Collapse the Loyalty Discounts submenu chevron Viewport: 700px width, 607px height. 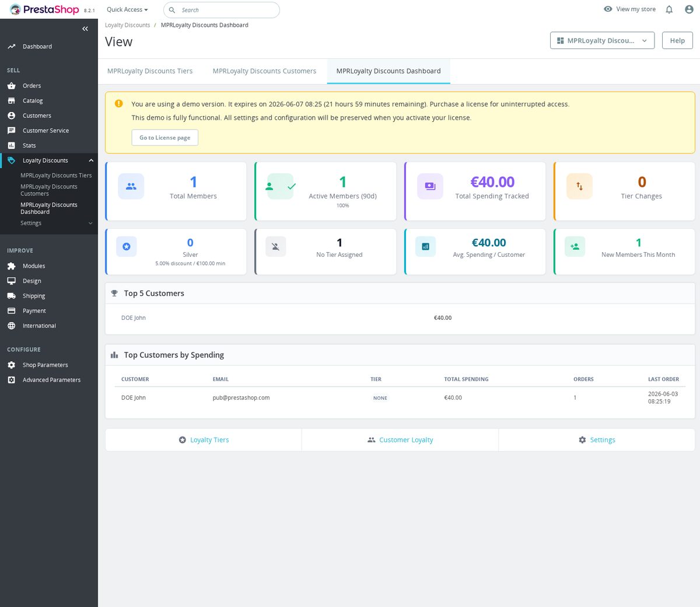click(91, 161)
